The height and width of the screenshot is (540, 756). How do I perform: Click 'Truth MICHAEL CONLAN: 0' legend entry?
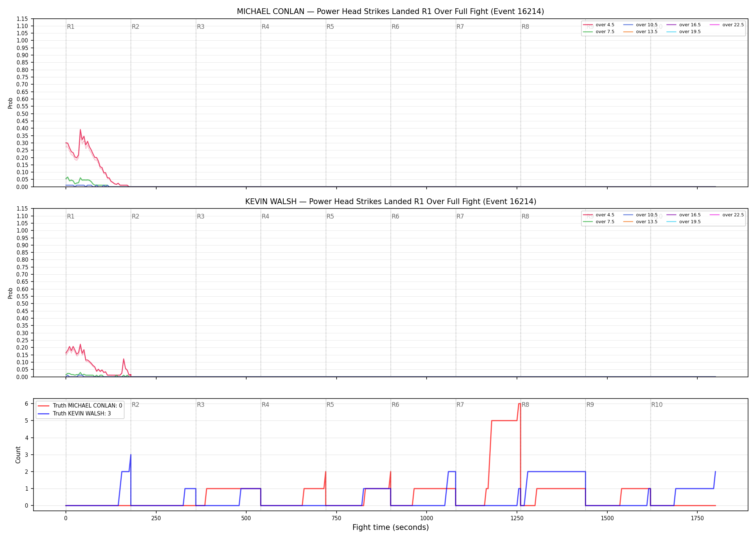pos(80,406)
